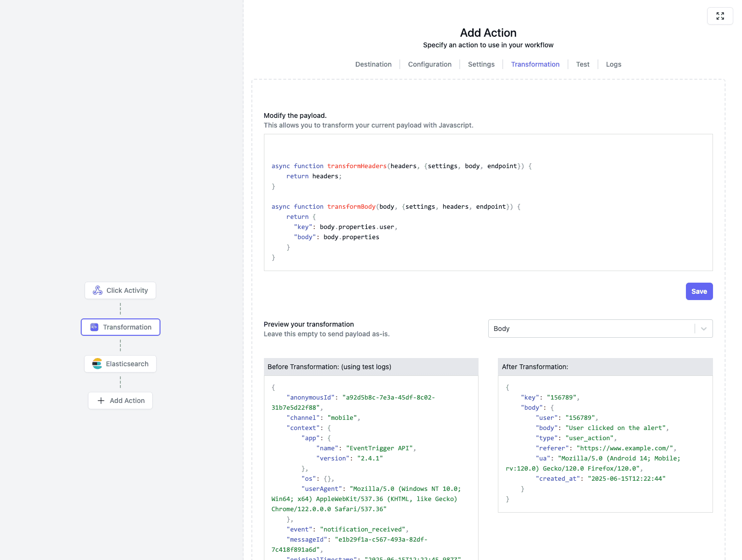Viewport: 742px width, 560px height.
Task: Click the transformHeaders function name in the editor
Action: click(357, 166)
